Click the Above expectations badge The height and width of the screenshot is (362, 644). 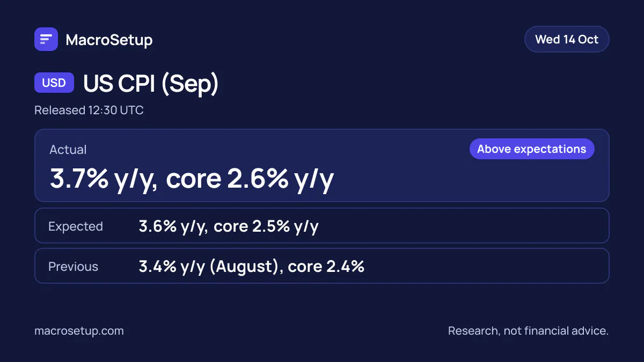532,149
